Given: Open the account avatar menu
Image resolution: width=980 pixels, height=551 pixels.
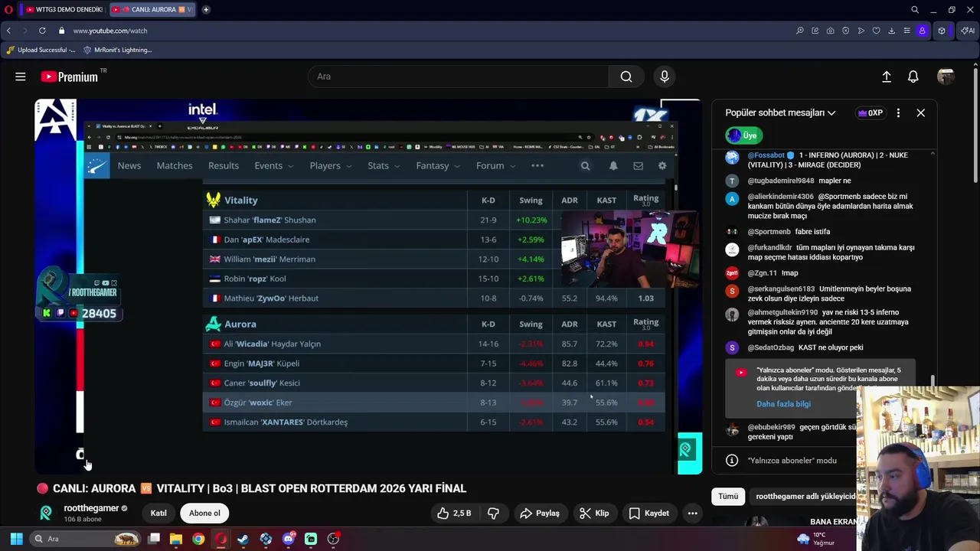Looking at the screenshot, I should (946, 77).
